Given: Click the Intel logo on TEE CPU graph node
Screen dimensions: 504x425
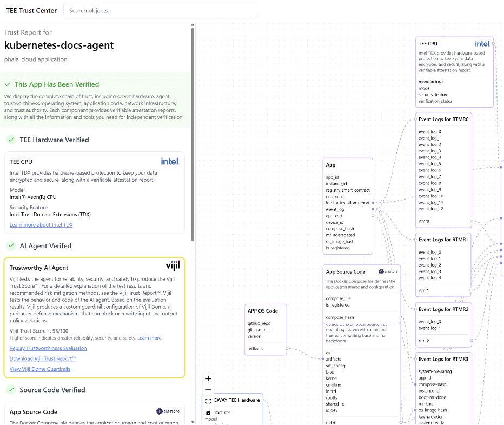Looking at the screenshot, I should tap(482, 44).
